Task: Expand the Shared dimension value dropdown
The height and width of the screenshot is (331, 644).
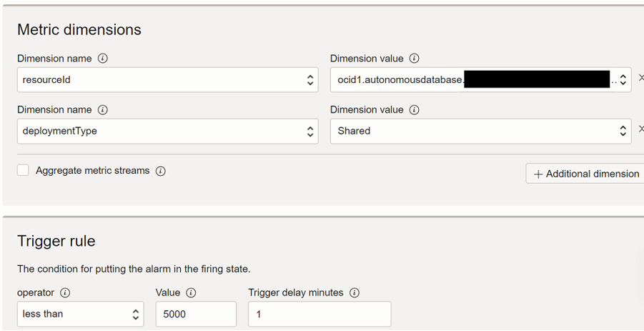Action: pyautogui.click(x=480, y=132)
